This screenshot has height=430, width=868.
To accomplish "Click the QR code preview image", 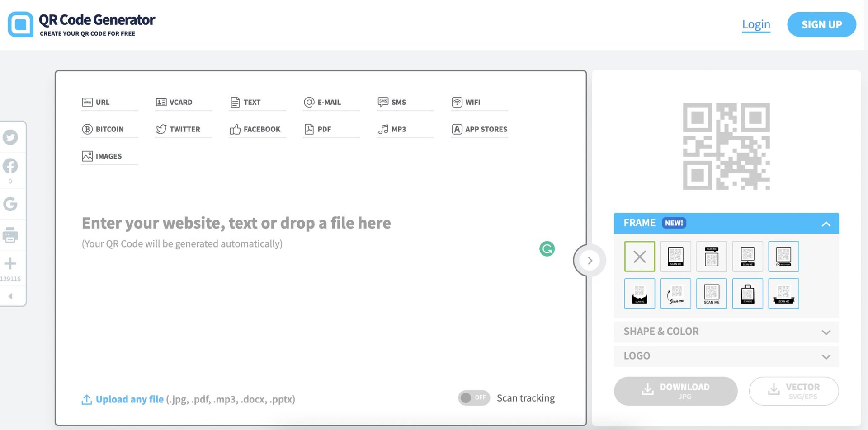I will click(x=726, y=146).
